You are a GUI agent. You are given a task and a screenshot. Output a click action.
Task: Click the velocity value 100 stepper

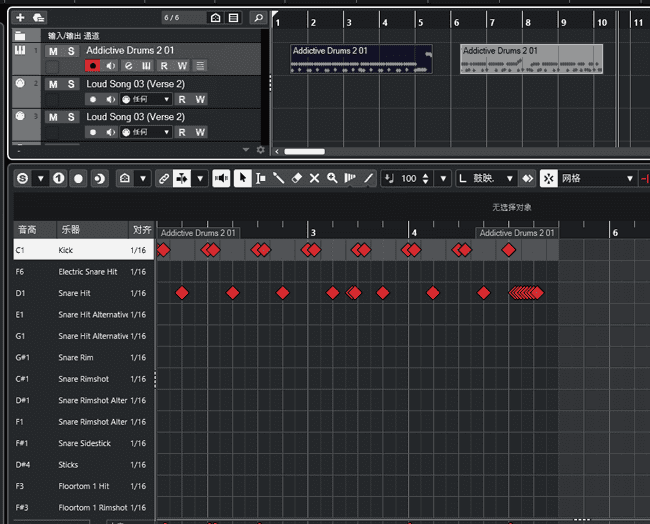[425, 179]
